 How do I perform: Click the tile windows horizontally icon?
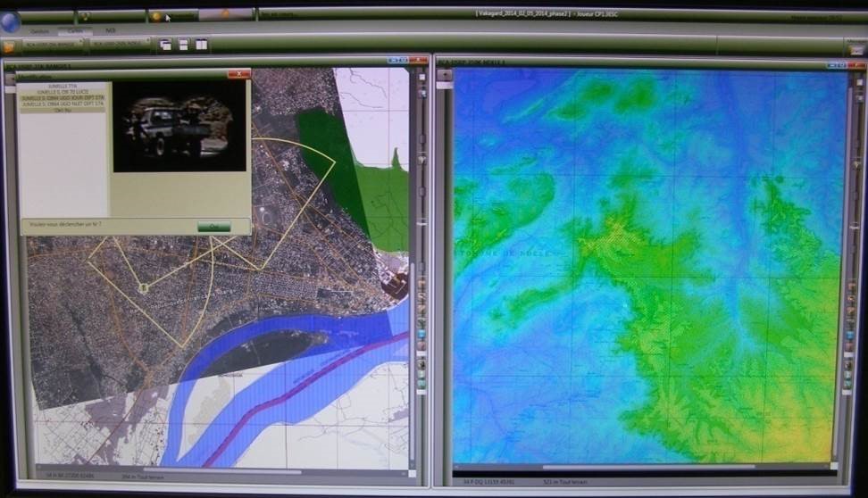click(x=183, y=45)
